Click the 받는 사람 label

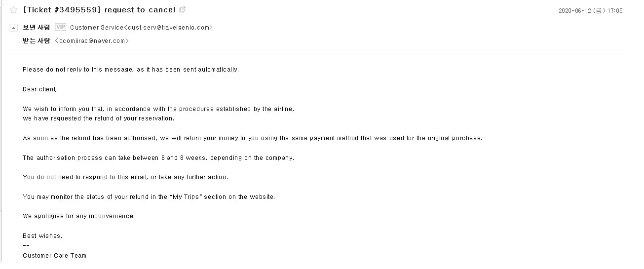click(37, 41)
